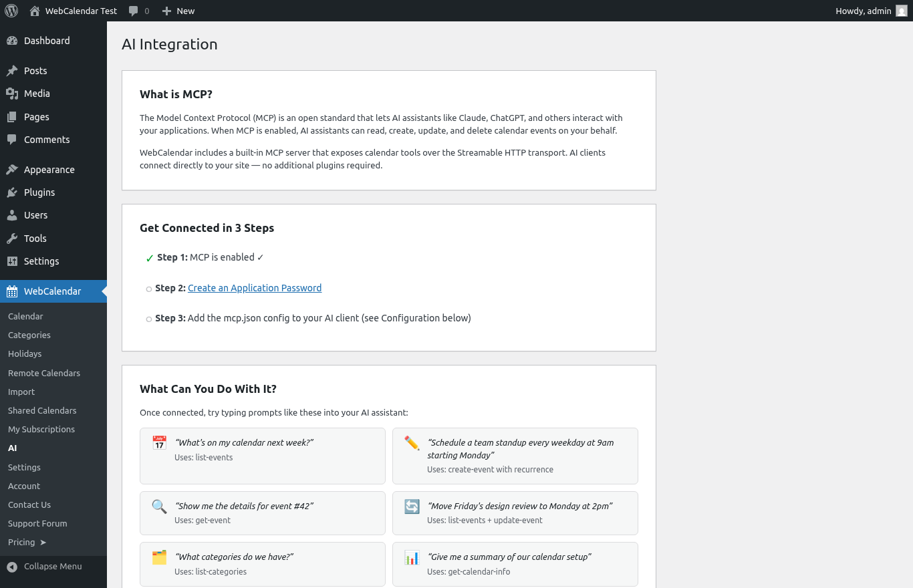
Task: Open the Plugins menu
Action: click(53, 192)
